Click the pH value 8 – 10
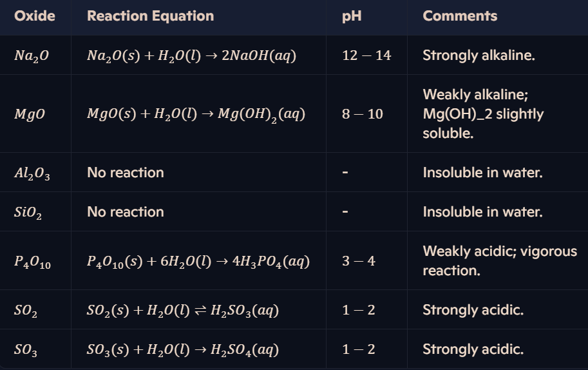 point(362,114)
